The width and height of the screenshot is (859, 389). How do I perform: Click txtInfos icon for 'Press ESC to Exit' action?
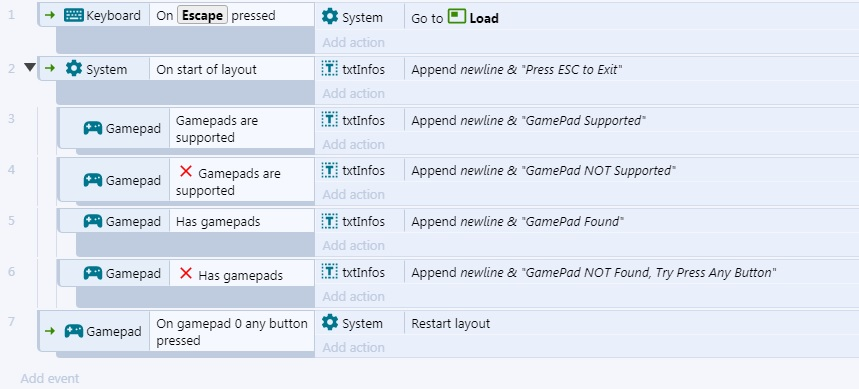pos(329,69)
